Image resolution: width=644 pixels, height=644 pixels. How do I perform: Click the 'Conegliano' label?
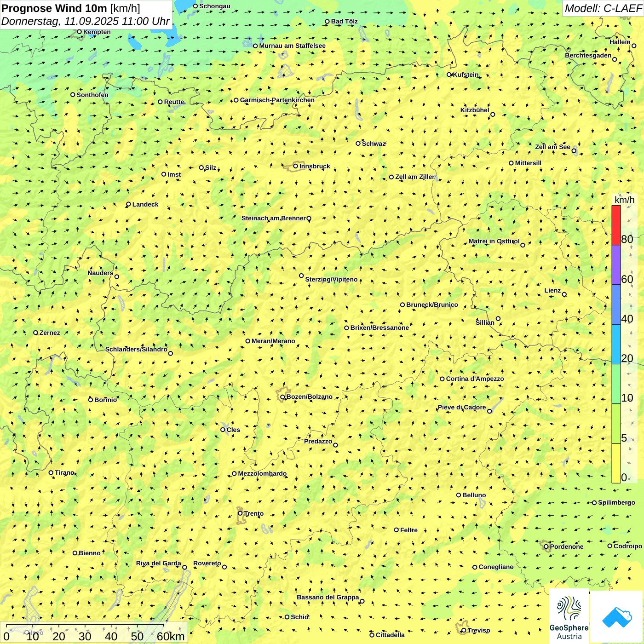[x=496, y=567]
